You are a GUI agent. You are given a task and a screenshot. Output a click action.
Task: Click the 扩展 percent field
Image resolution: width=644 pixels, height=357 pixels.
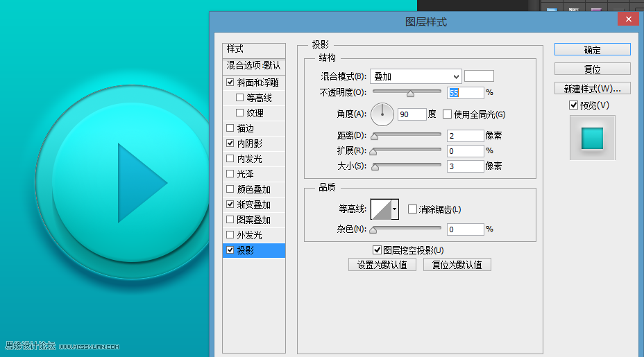pos(466,151)
